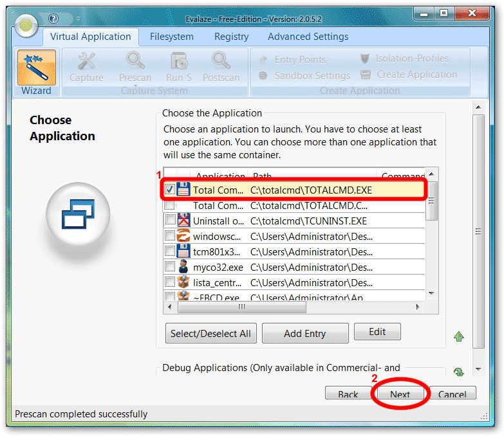The image size is (504, 436).
Task: Switch to Advanced Settings tab
Action: point(308,37)
